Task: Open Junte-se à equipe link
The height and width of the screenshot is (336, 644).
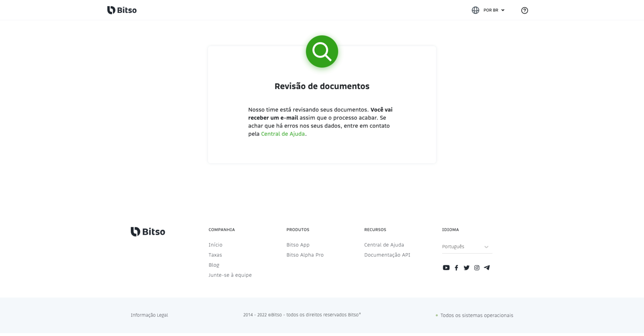Action: point(230,275)
